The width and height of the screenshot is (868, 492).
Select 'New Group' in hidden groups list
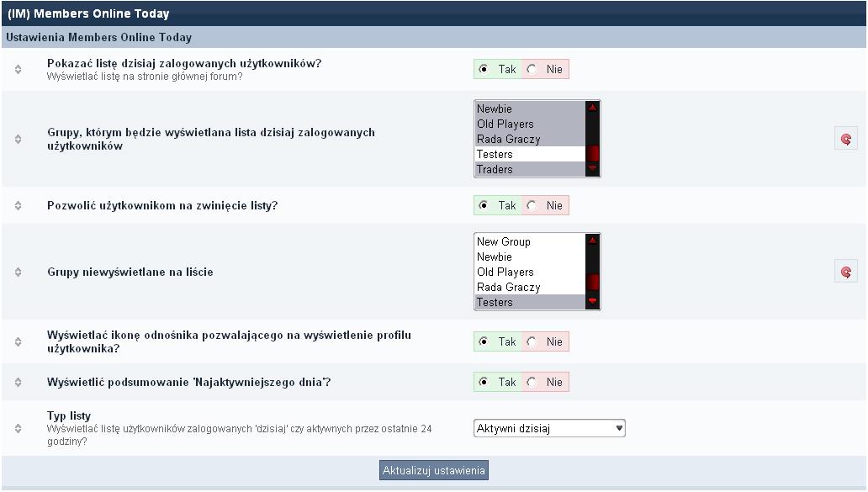[529, 242]
